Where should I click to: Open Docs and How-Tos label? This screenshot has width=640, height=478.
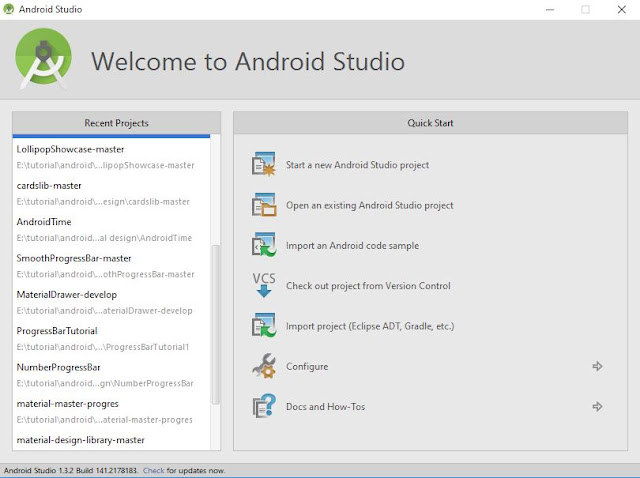click(x=325, y=407)
